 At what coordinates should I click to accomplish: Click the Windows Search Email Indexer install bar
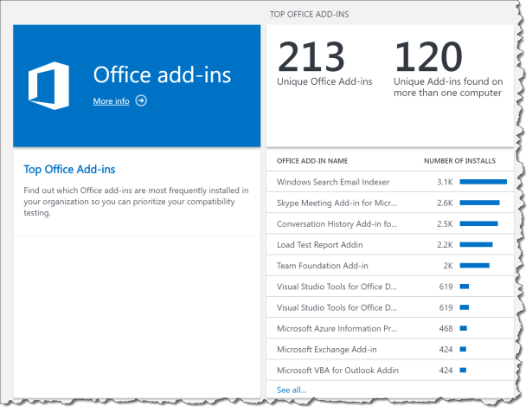[483, 182]
